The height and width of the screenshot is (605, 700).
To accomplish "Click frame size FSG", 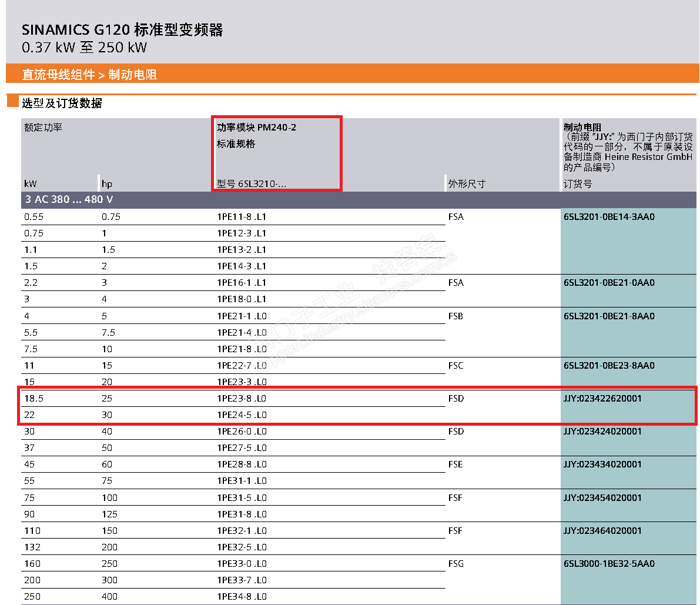I will click(x=456, y=564).
